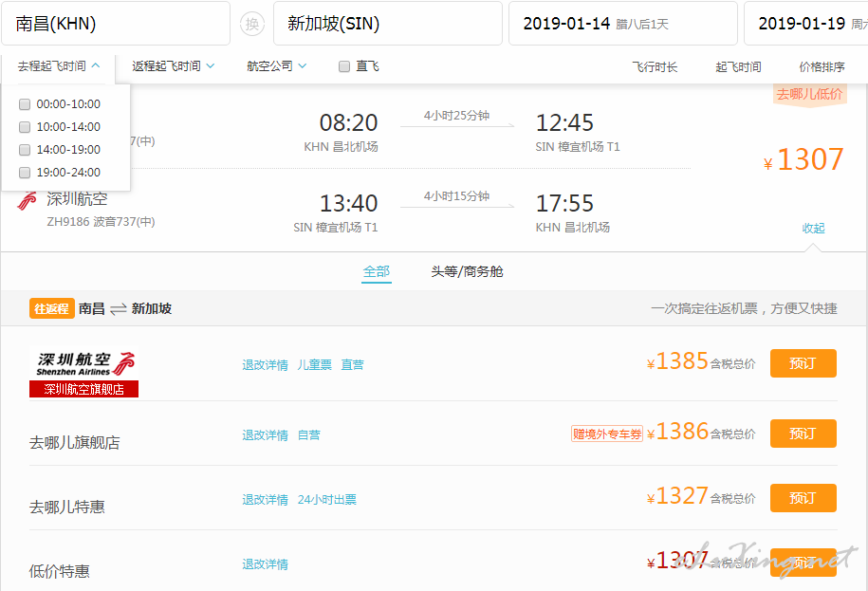Swap departure and destination cities icon
Image resolution: width=868 pixels, height=591 pixels.
252,24
